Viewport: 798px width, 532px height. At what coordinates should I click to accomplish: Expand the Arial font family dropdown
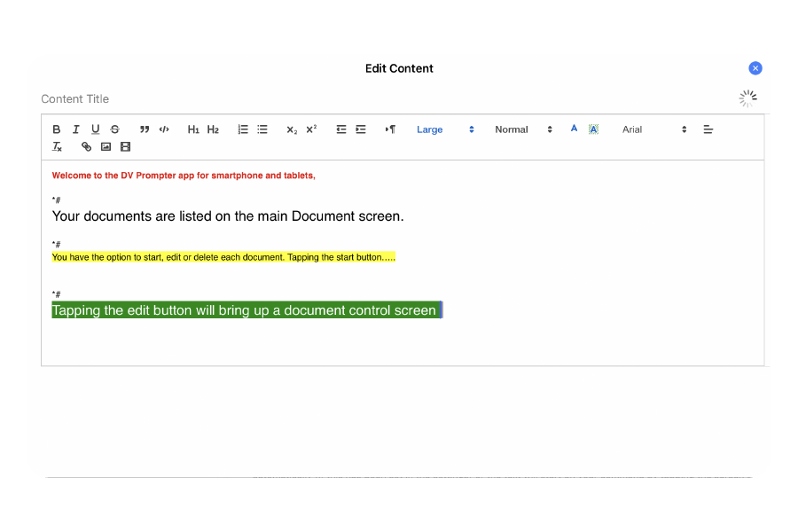654,129
